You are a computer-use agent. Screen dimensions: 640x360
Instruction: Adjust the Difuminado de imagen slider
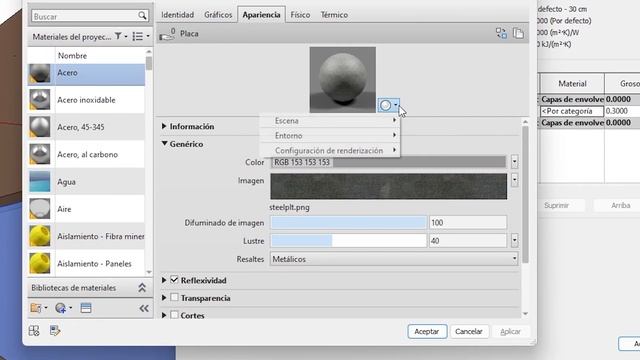(x=349, y=222)
